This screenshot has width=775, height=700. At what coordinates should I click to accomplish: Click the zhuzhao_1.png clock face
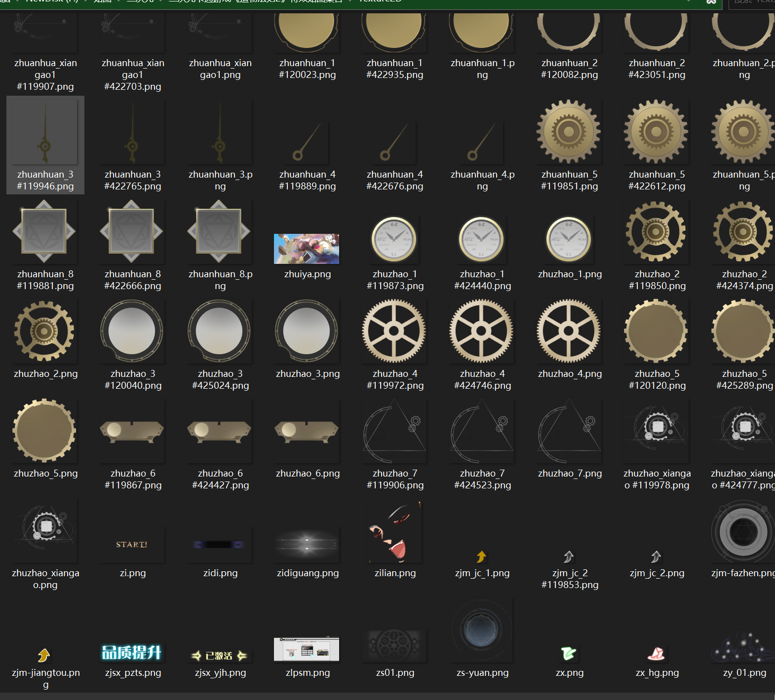569,239
